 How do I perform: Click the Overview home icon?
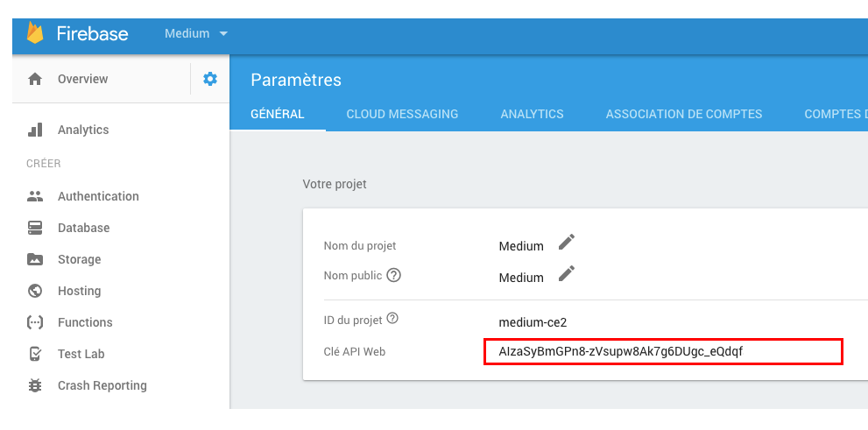click(35, 79)
